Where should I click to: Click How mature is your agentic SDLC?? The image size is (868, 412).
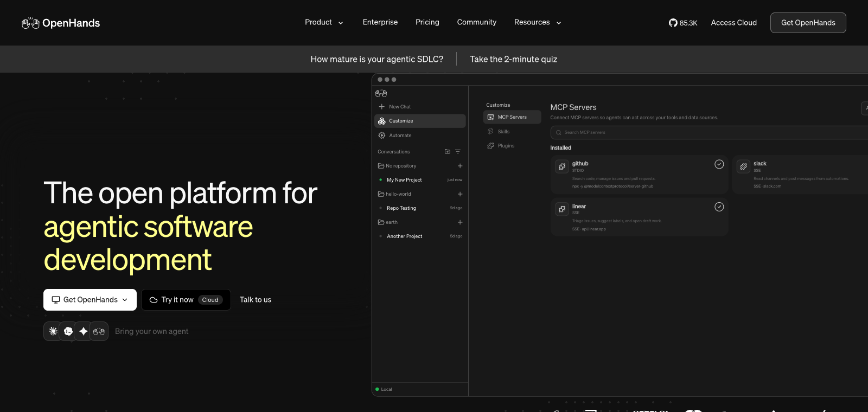point(377,59)
